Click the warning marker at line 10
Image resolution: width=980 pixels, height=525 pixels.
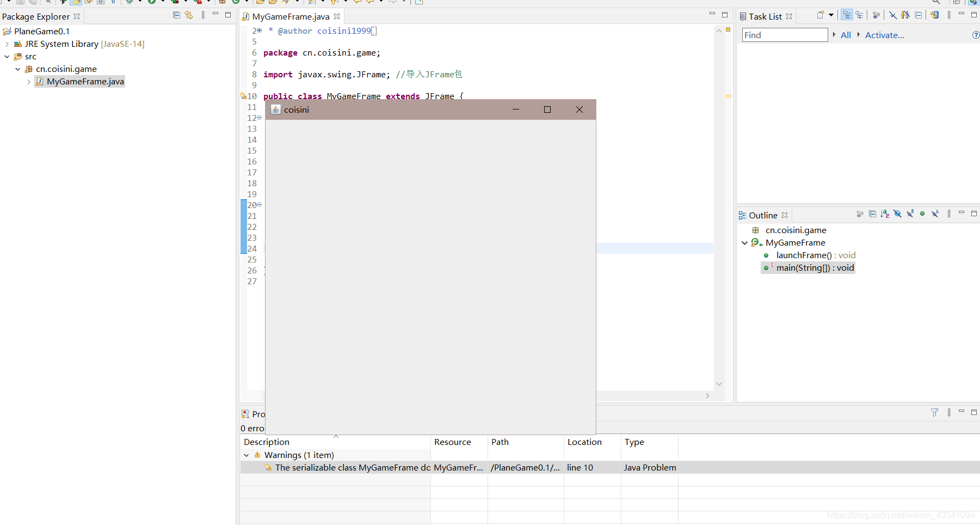coord(243,96)
